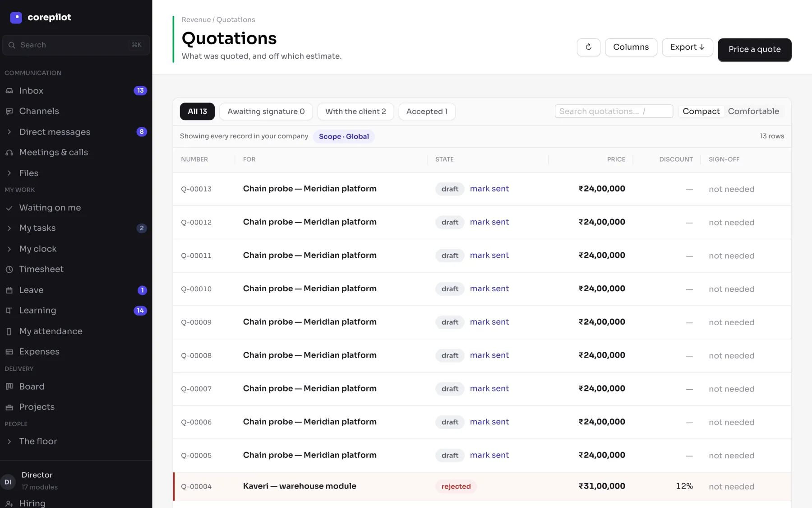Click the My attendance icon
Viewport: 812px width, 508px height.
pos(9,331)
